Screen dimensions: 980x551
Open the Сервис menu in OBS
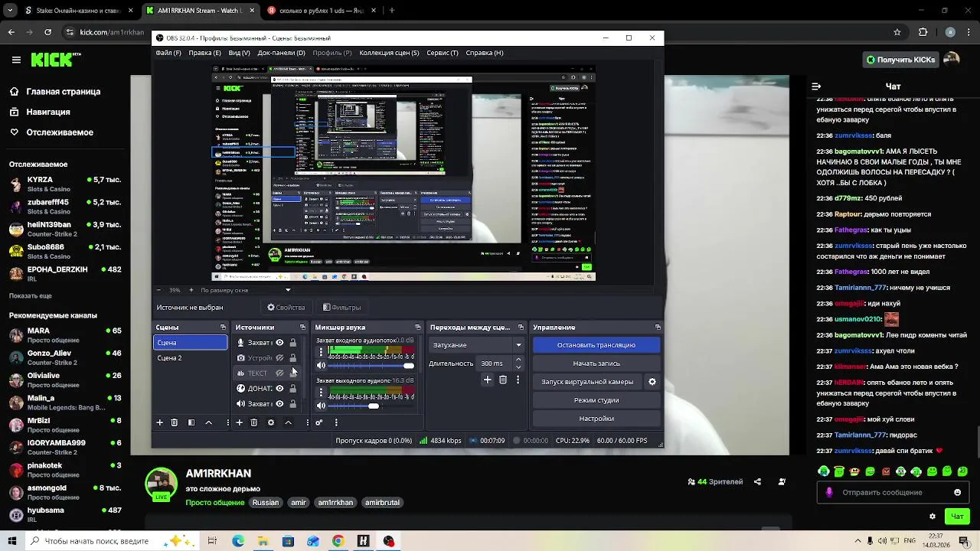[x=443, y=53]
